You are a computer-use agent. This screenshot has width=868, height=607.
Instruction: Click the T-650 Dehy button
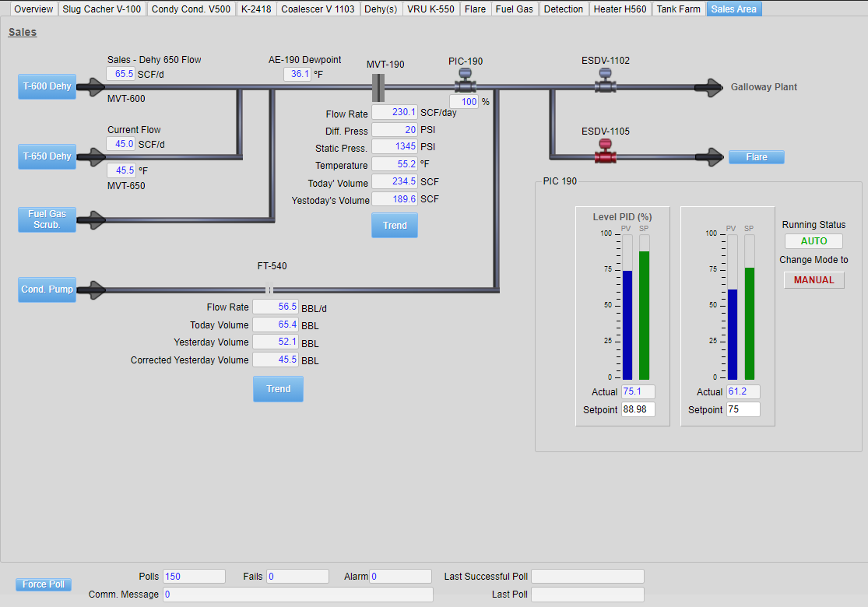click(47, 156)
